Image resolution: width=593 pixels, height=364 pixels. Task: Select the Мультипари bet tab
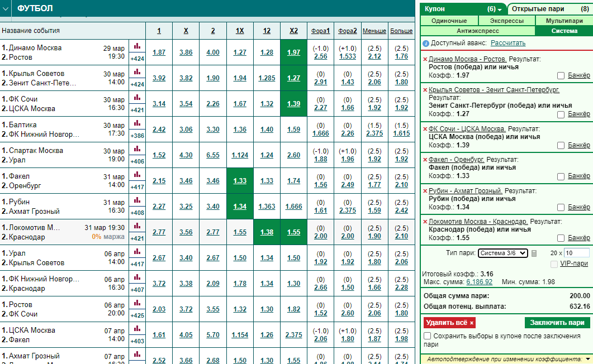click(x=564, y=21)
